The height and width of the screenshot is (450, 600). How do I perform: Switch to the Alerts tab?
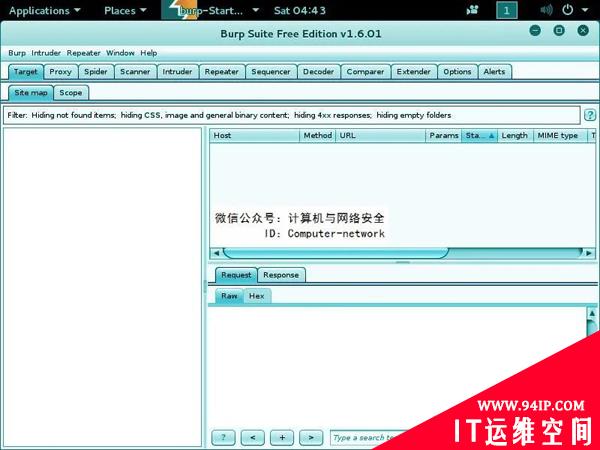494,72
